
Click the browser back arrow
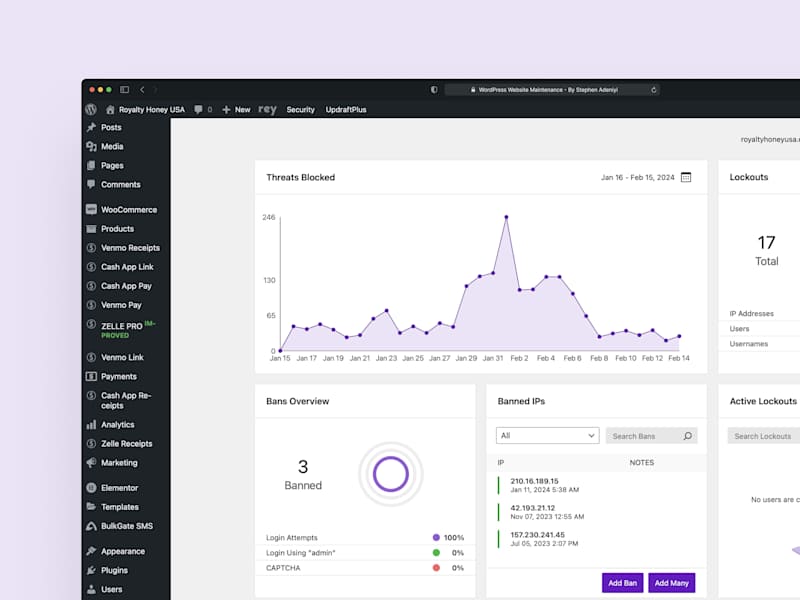[142, 90]
